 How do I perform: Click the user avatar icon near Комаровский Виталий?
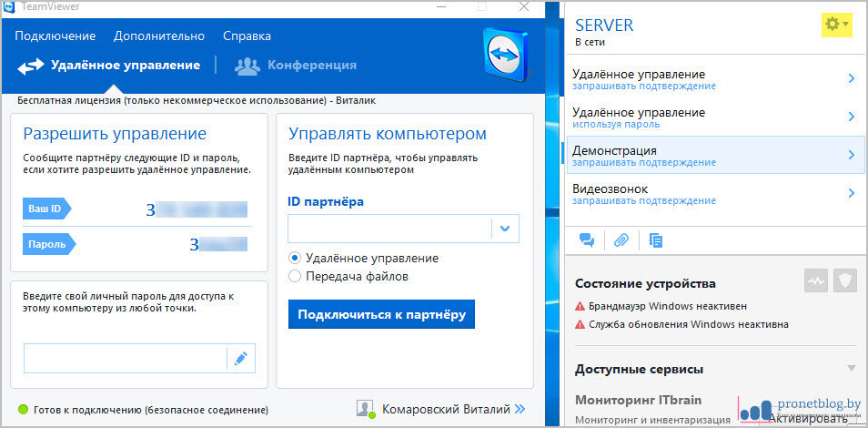[365, 409]
